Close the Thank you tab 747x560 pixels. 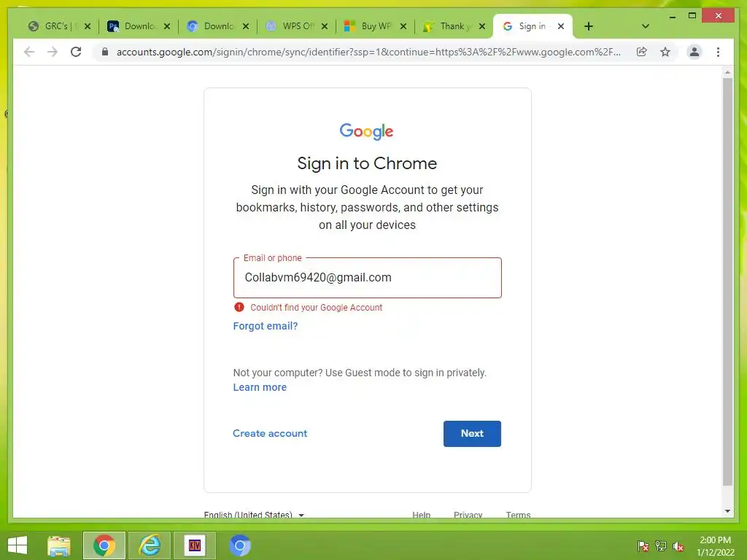pyautogui.click(x=482, y=26)
